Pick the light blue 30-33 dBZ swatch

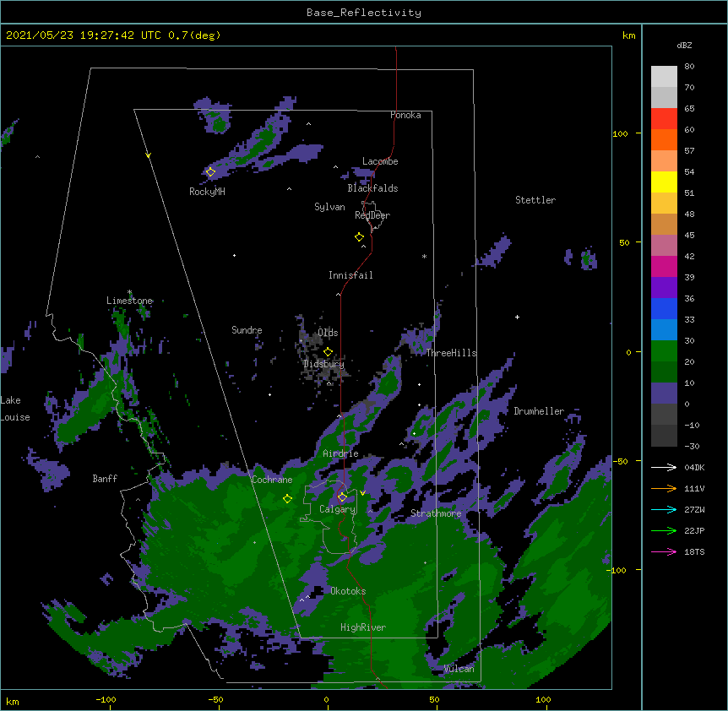pyautogui.click(x=664, y=330)
